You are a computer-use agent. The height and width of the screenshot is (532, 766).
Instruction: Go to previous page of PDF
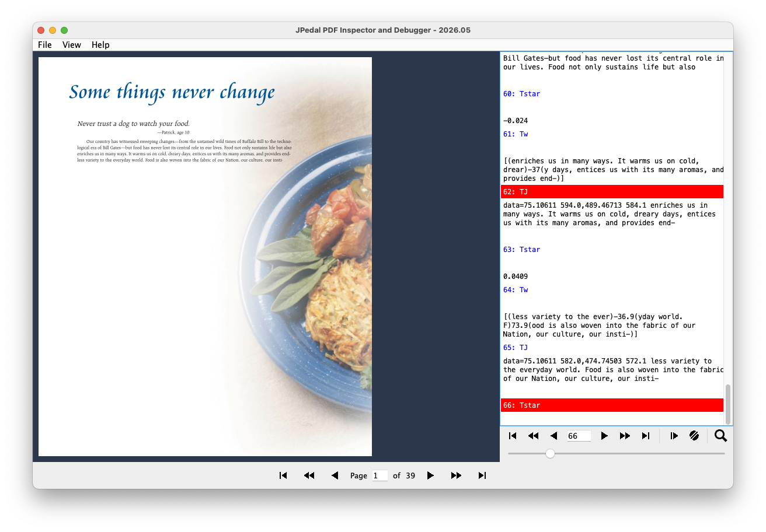[x=335, y=475]
